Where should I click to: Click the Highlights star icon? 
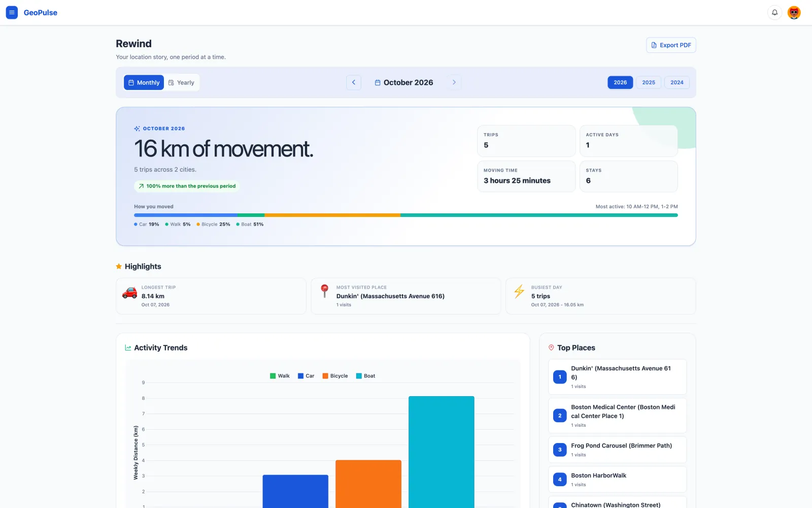click(x=119, y=266)
